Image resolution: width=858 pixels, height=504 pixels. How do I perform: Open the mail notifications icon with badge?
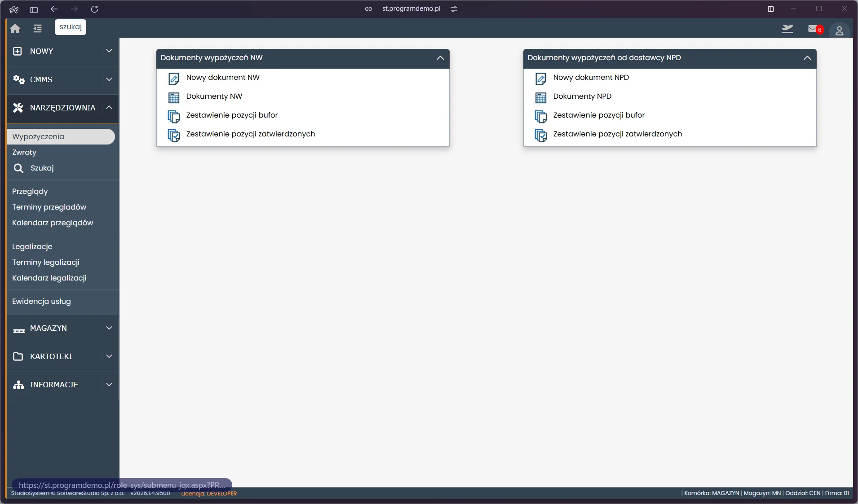point(815,29)
